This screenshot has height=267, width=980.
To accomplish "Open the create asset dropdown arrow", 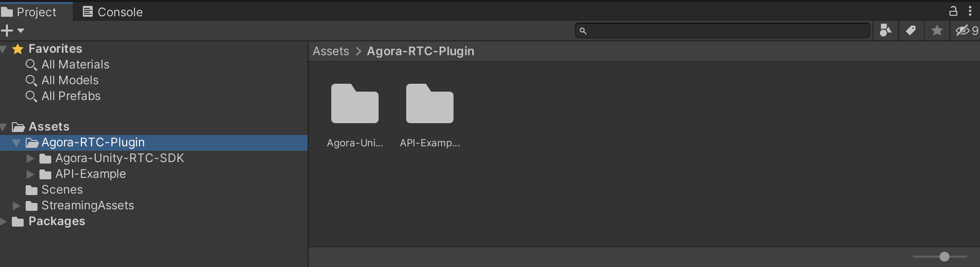I will 21,31.
